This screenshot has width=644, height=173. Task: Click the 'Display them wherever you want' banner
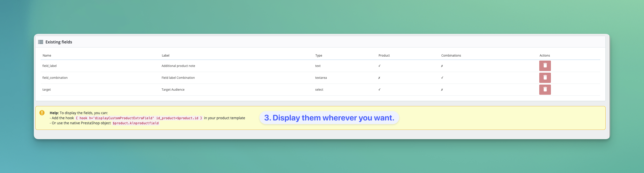[x=329, y=118]
